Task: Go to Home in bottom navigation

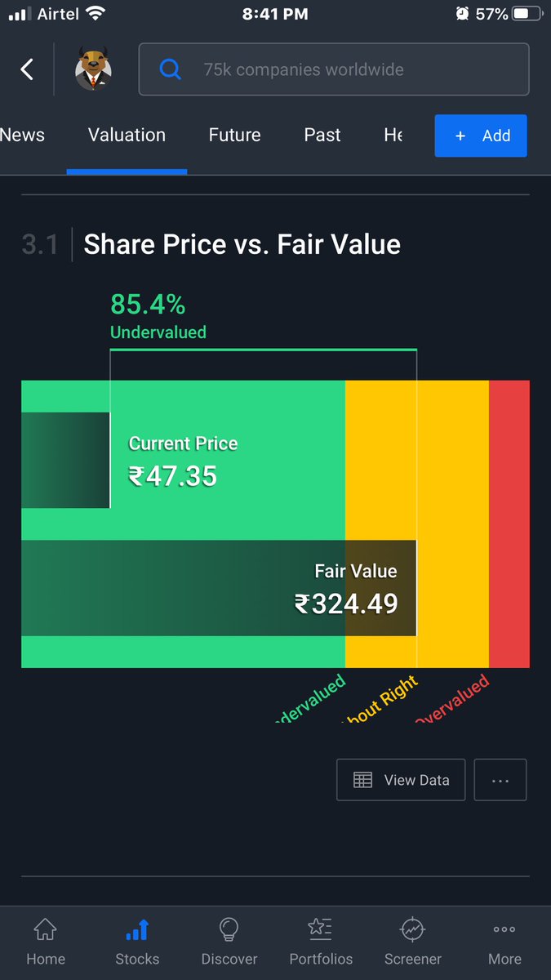Action: pos(45,941)
